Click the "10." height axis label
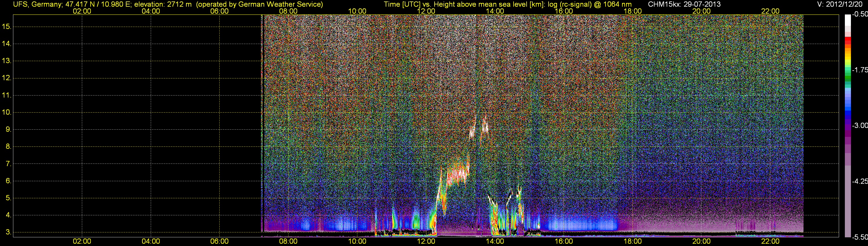868x246 pixels. tap(6, 113)
